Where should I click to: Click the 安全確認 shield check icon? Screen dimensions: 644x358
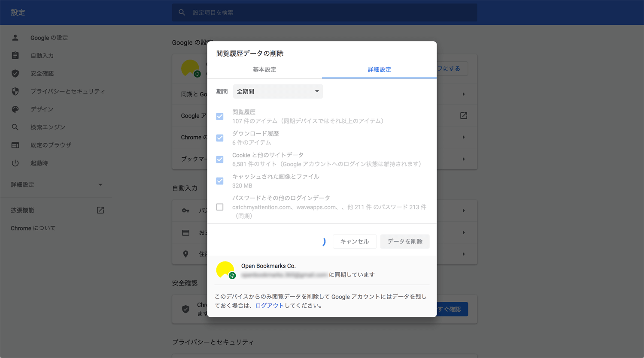[x=15, y=74]
